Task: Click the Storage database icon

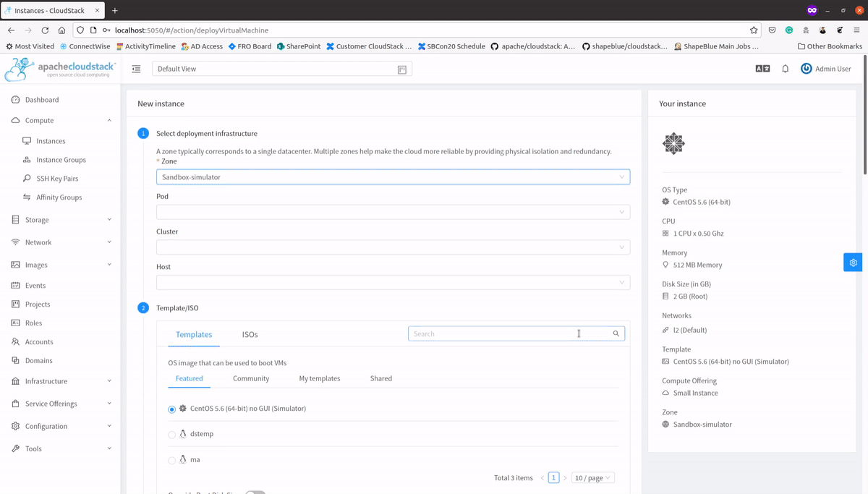Action: click(16, 220)
